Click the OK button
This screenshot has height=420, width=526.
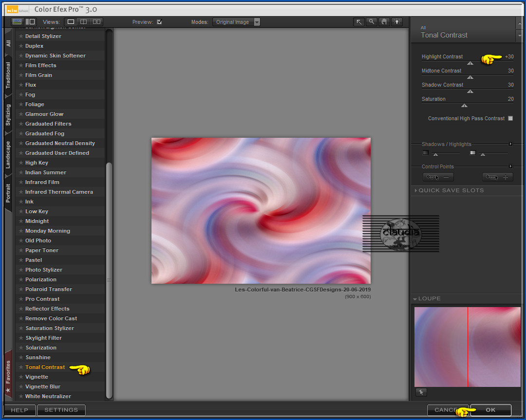491,410
